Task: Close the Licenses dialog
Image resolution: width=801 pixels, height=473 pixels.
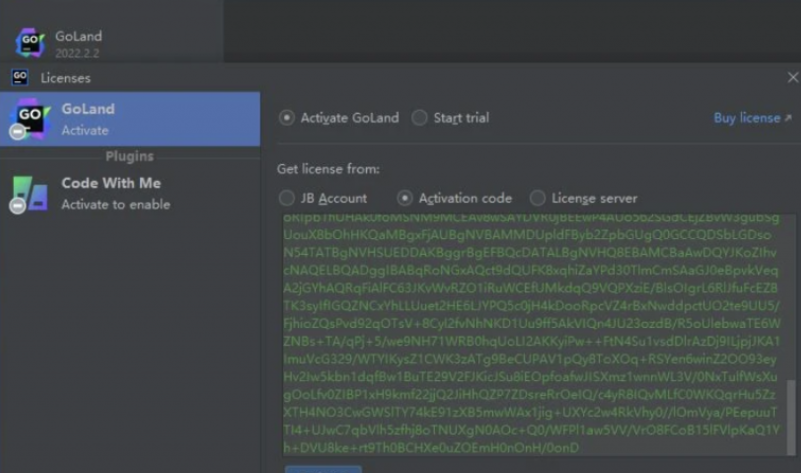Action: tap(793, 78)
